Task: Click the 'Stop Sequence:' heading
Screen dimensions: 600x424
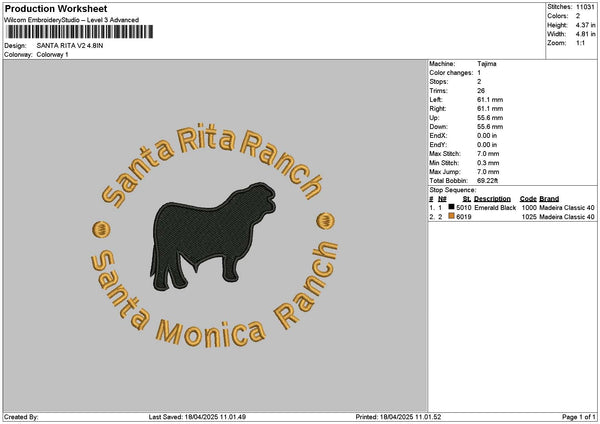Action: pos(453,188)
